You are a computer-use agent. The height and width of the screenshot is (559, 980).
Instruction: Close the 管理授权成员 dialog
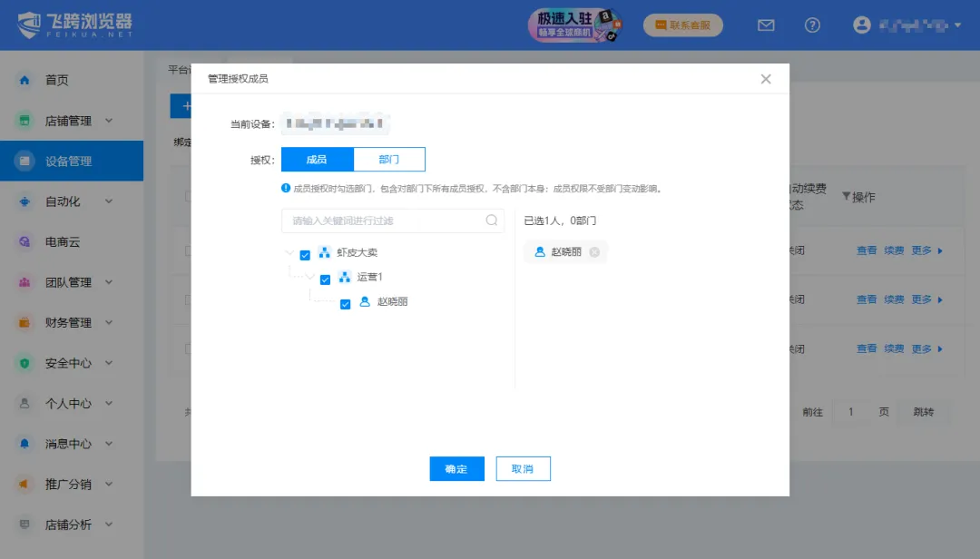tap(766, 79)
